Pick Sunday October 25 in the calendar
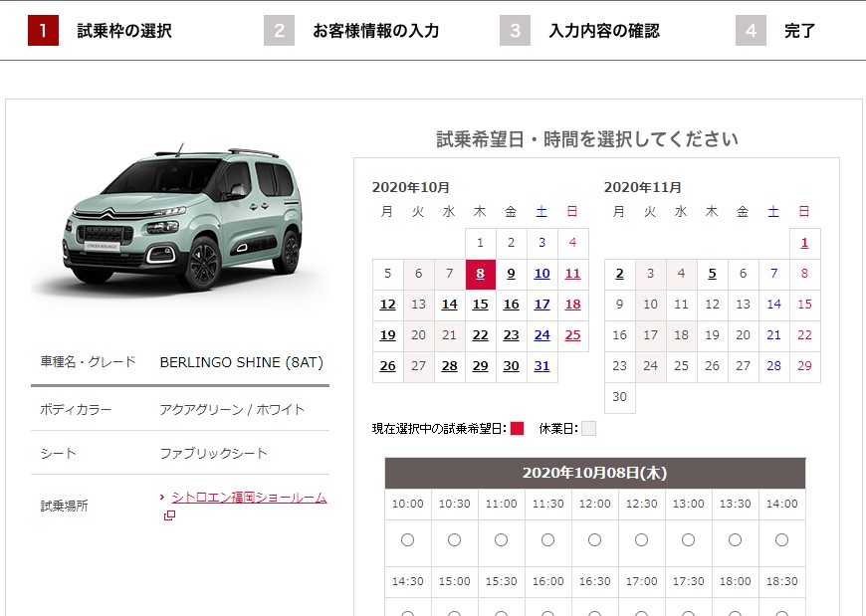This screenshot has width=866, height=616. [572, 335]
